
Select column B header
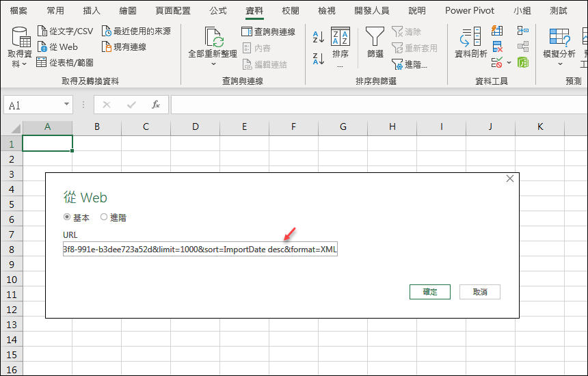[97, 126]
